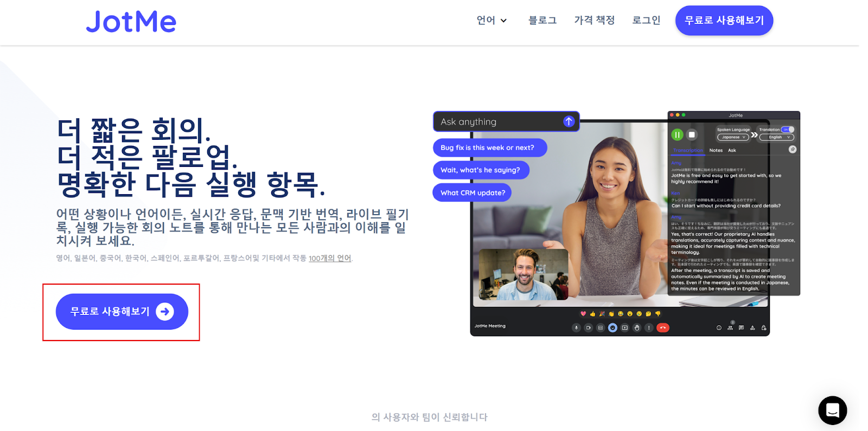Click the highlighted emoji reactions button

pyautogui.click(x=612, y=327)
